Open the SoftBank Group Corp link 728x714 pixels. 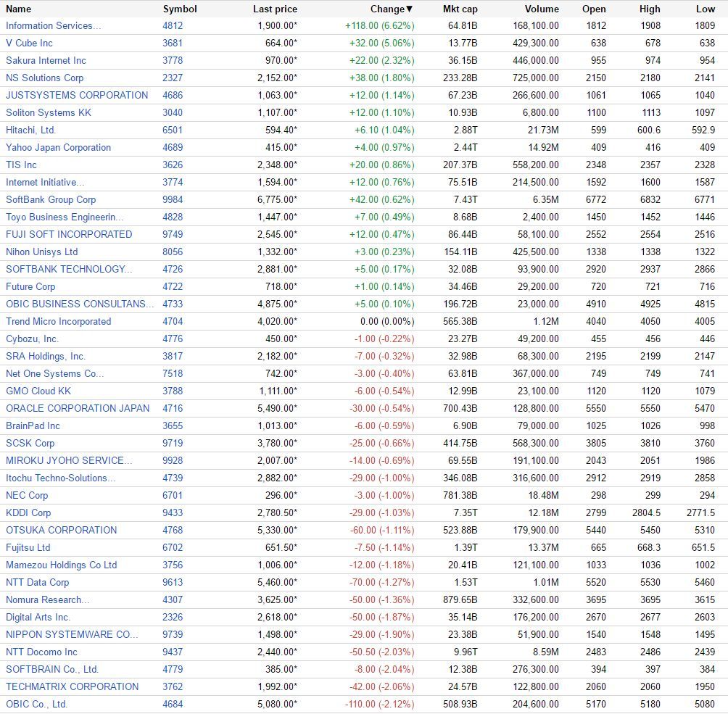click(x=51, y=199)
